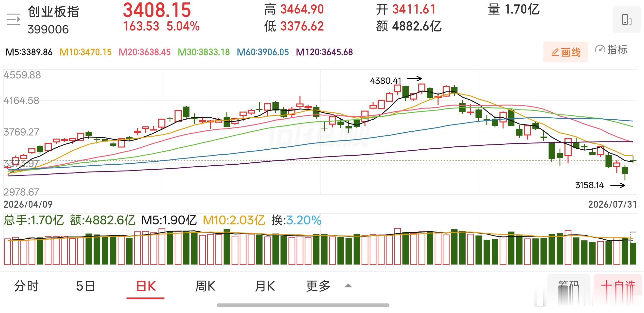Image resolution: width=644 pixels, height=313 pixels.
Task: Switch to the 周K tab
Action: click(x=205, y=286)
